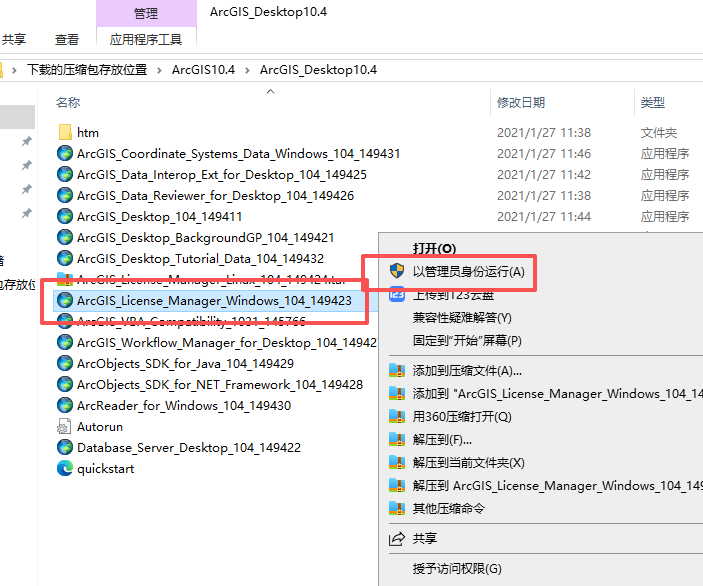Viewport: 703px width, 586px height.
Task: Click the 文件夹 type cell
Action: pos(659,133)
